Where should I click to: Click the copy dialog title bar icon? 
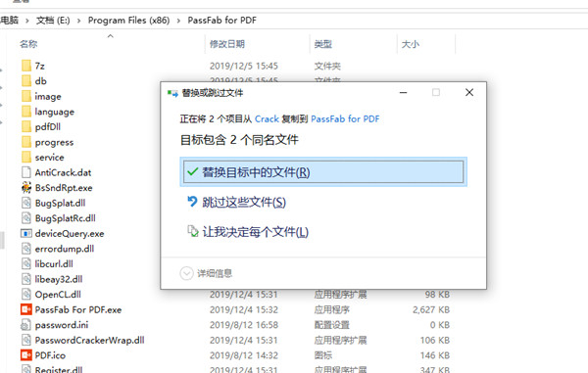click(172, 93)
